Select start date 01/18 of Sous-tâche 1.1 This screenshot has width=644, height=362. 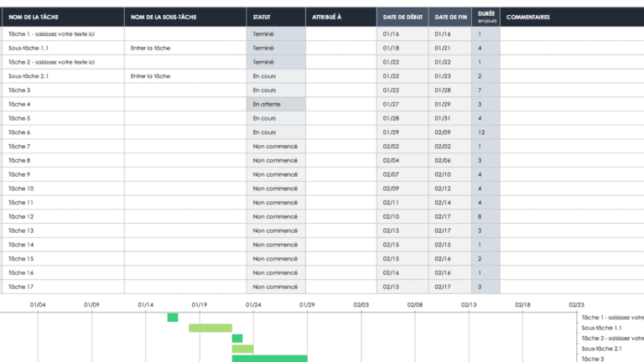pyautogui.click(x=402, y=48)
